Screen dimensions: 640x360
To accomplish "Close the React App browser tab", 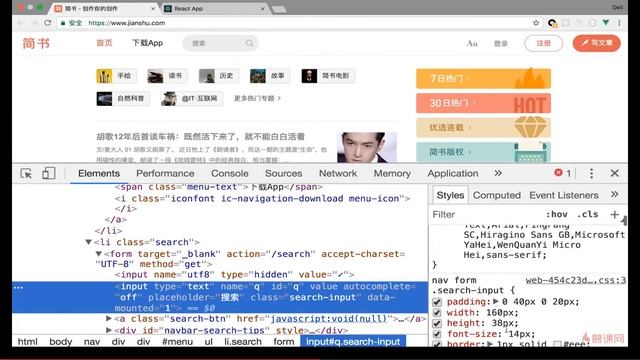I will pos(262,8).
